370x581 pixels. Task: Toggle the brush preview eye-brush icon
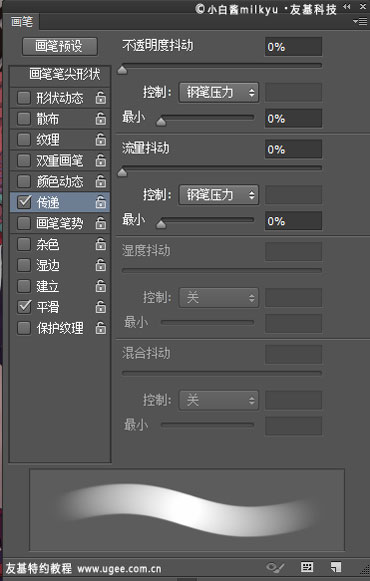click(x=275, y=567)
